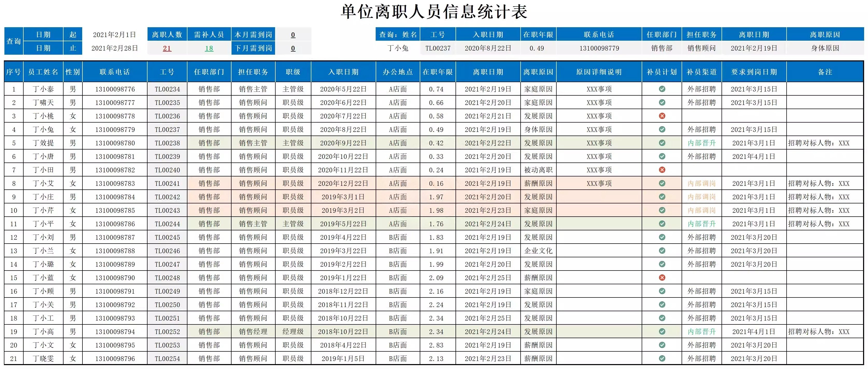Select query start date 2021年2月1日 cell
The width and height of the screenshot is (868, 369).
[x=115, y=35]
